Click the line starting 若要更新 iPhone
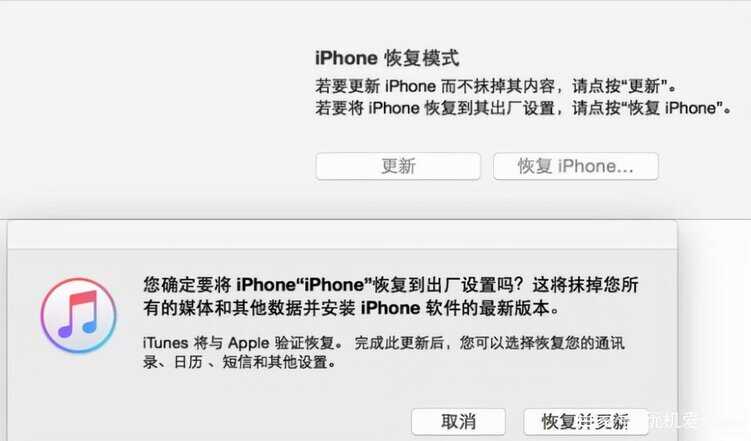Image resolution: width=751 pixels, height=441 pixels. point(496,86)
